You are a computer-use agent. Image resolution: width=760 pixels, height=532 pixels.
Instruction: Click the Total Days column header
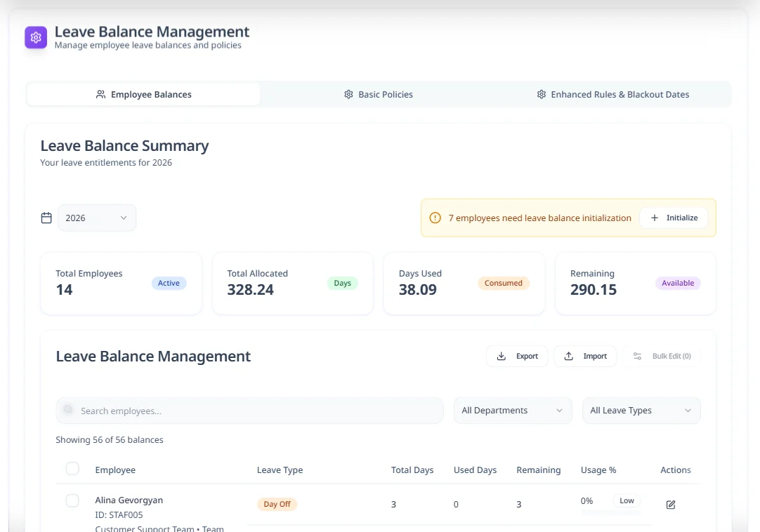[x=412, y=470]
